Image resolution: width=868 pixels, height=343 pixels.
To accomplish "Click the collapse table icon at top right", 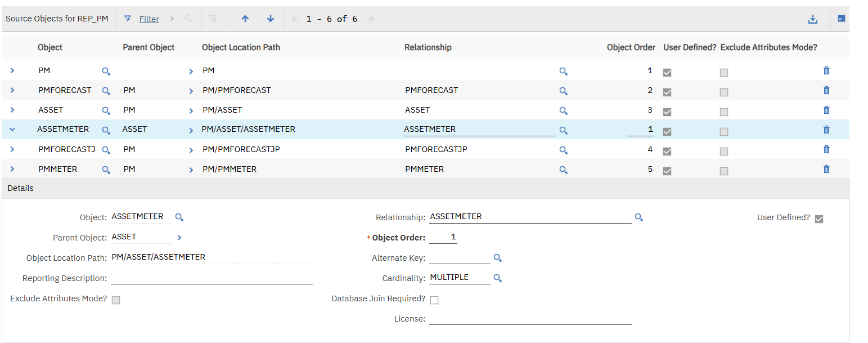I will tap(842, 19).
